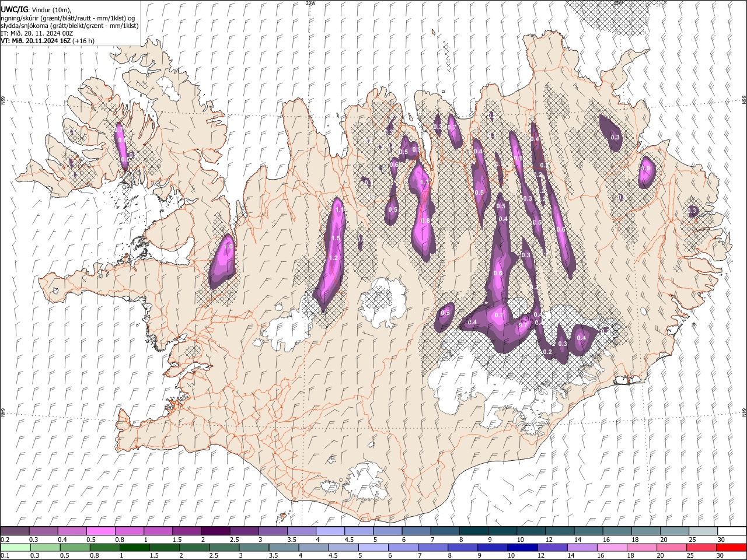Click the "1.3" snowfall value on the map
This screenshot has height=560, width=747.
(x=424, y=182)
